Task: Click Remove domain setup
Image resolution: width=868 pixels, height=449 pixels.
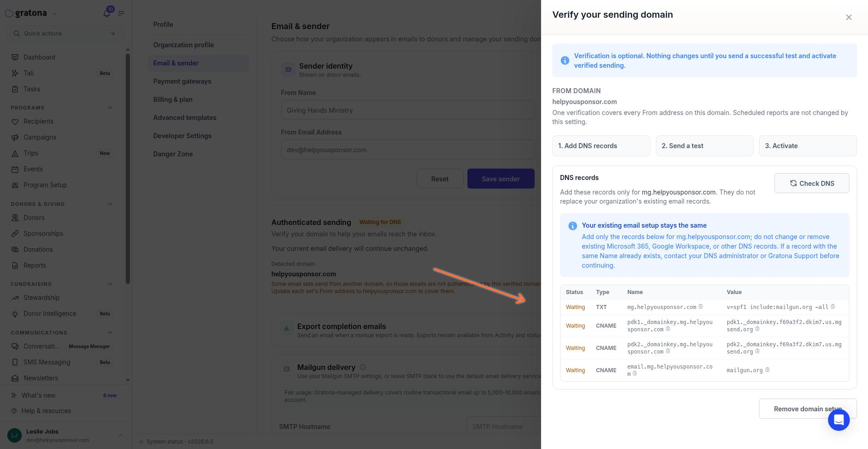Action: point(808,409)
